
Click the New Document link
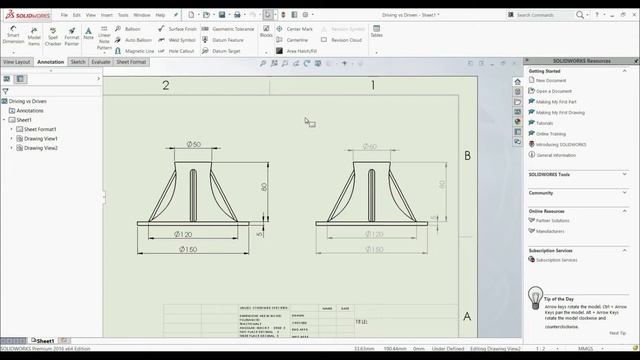(551, 81)
